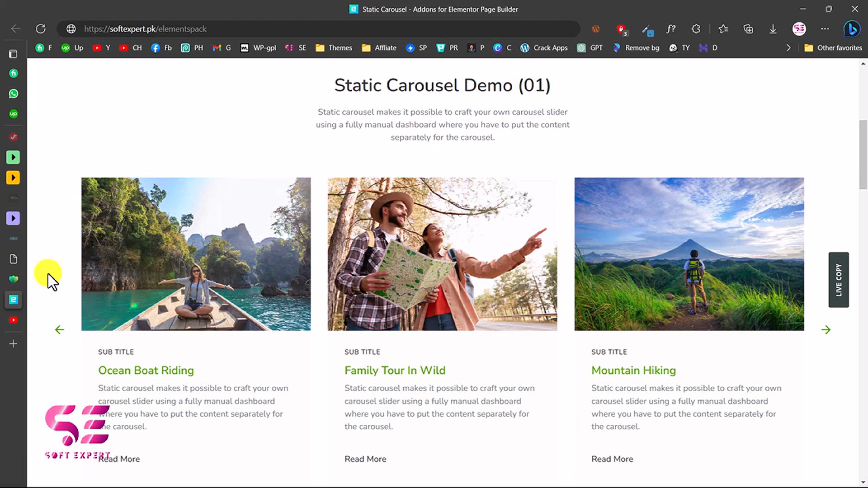Viewport: 868px width, 488px height.
Task: Click Read More under Family Tour In Wild
Action: 365,459
